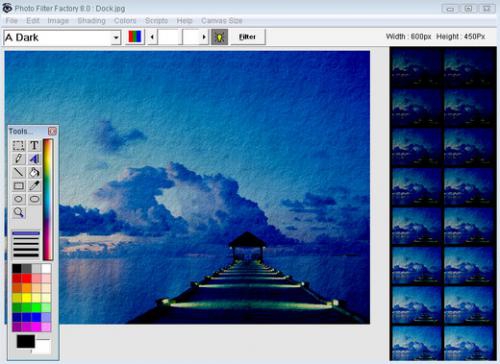Select the Zoom magnifier tool
This screenshot has height=364, width=500.
pyautogui.click(x=19, y=212)
